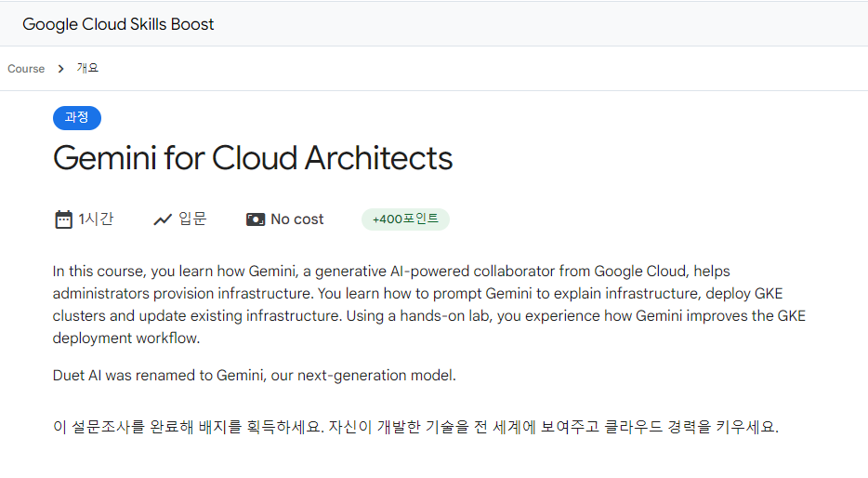Click the Duet AI renamed notice
This screenshot has height=478, width=868.
coord(254,376)
